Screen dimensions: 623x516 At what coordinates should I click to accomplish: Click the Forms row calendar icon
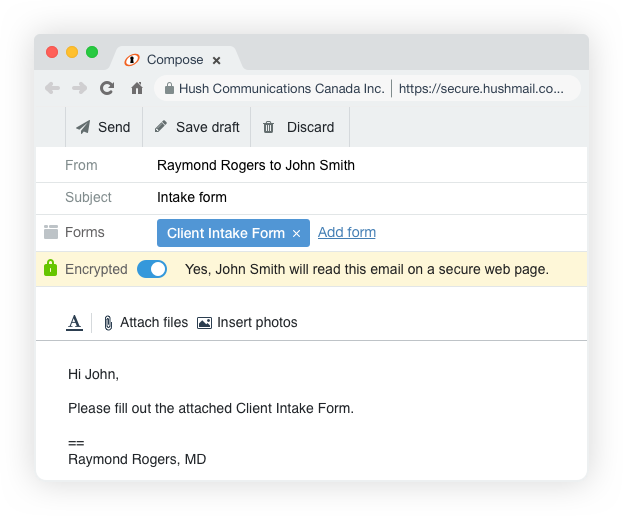pos(51,232)
